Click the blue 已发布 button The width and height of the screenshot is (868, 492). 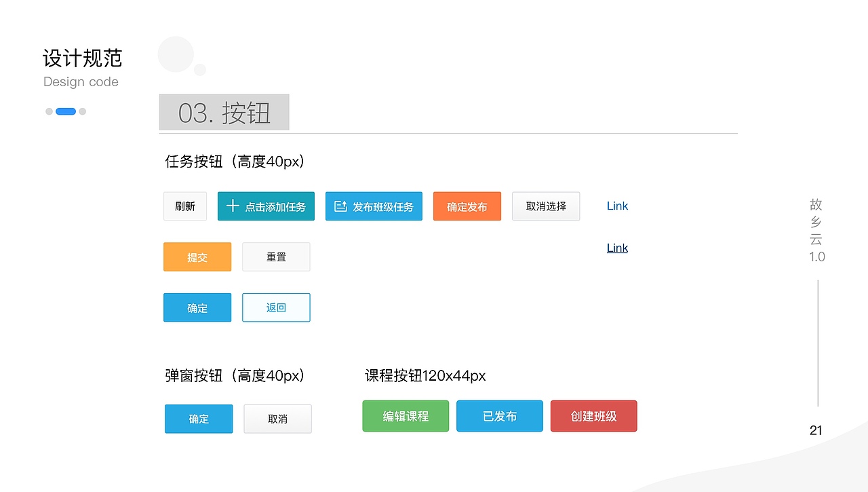point(500,416)
